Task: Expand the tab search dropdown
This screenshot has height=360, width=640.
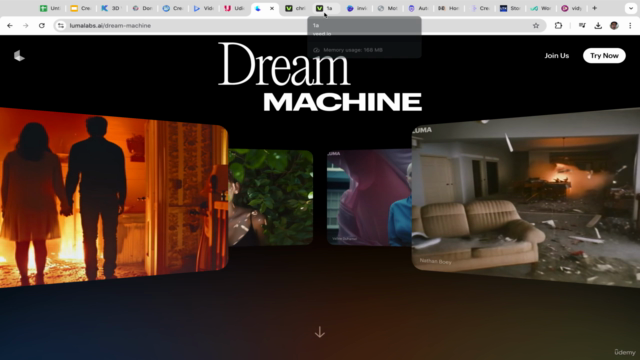Action: click(x=631, y=8)
